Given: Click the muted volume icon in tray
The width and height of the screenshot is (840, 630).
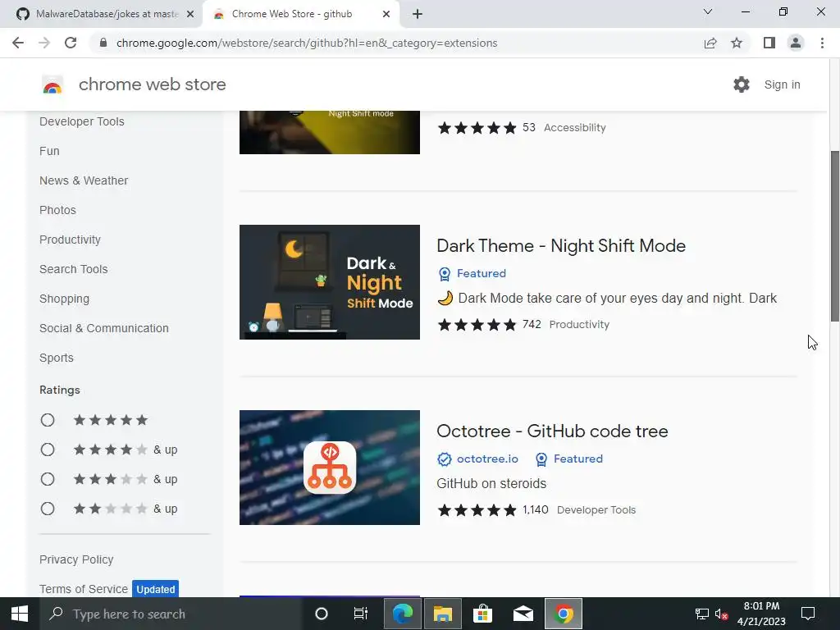Looking at the screenshot, I should click(x=721, y=614).
